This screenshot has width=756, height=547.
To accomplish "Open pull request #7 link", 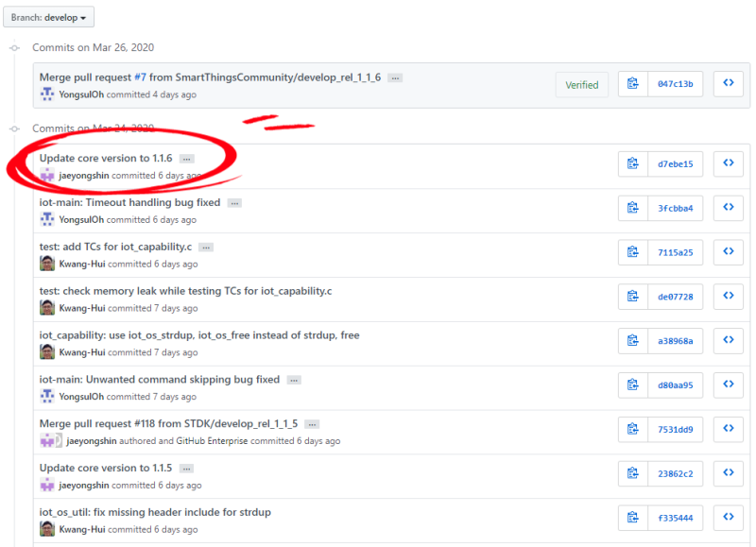I will [x=140, y=77].
